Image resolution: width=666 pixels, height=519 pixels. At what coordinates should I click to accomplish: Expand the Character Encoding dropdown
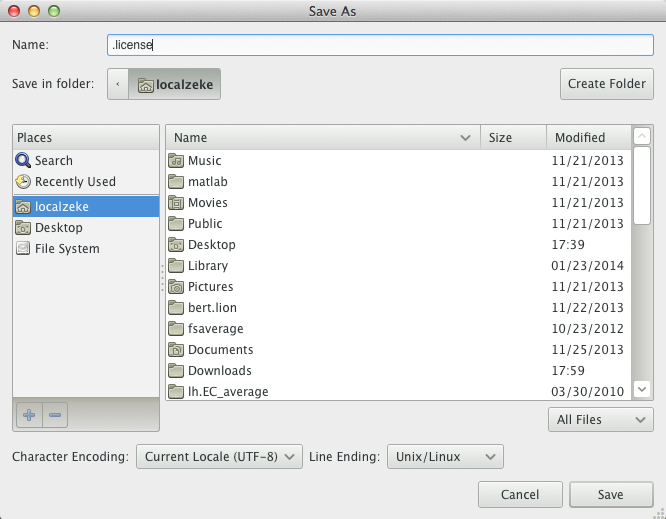(219, 457)
